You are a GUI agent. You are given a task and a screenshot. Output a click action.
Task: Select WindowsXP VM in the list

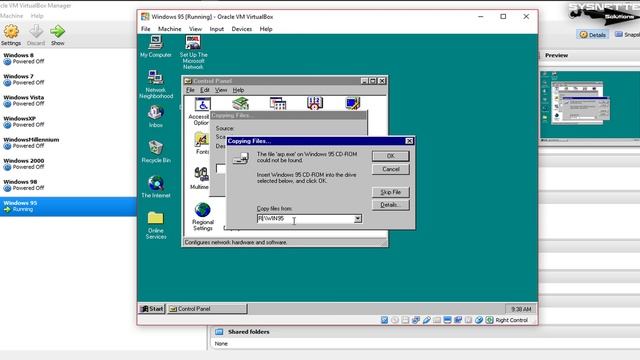(68, 122)
